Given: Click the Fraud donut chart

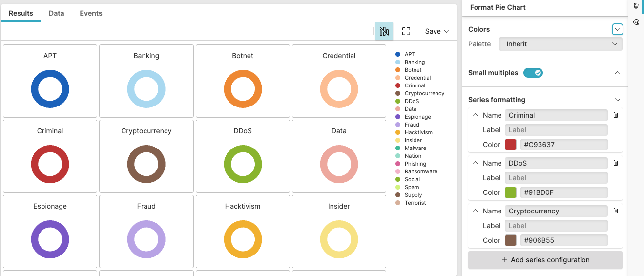Looking at the screenshot, I should pyautogui.click(x=146, y=239).
